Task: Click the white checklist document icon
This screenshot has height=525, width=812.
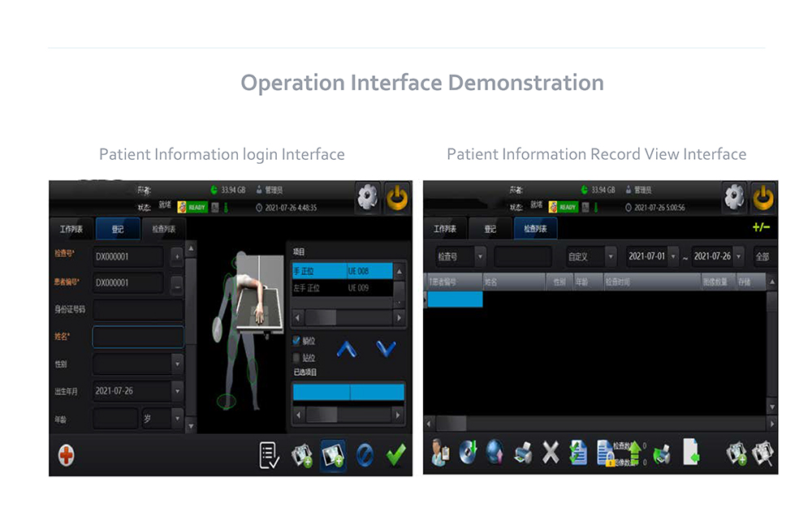Action: [x=270, y=455]
